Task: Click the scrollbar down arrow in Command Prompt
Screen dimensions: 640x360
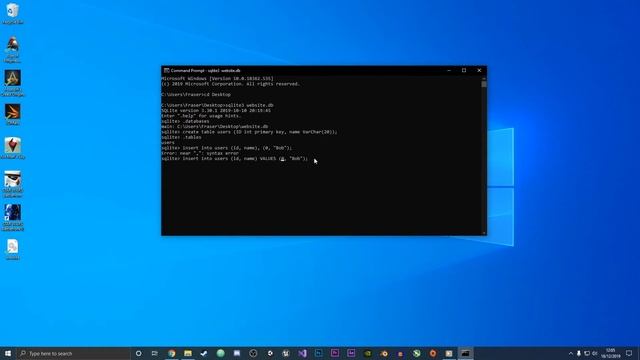Action: coord(484,233)
